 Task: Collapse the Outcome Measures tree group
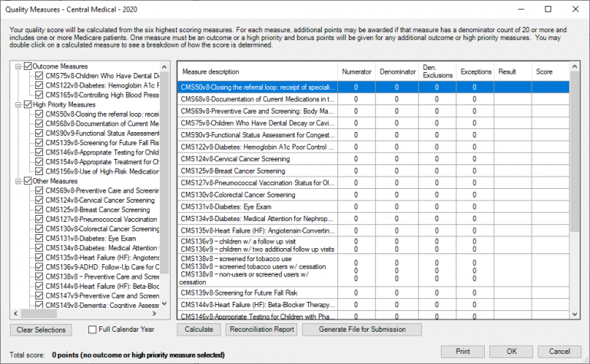pos(18,67)
